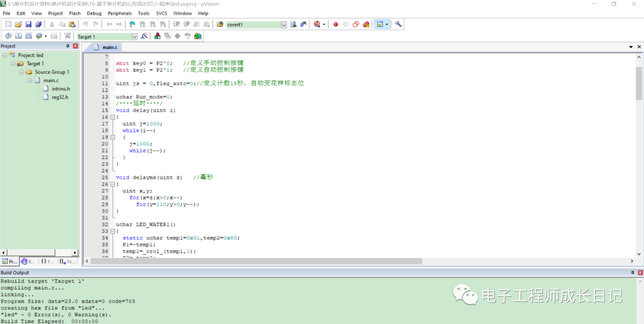Toggle the bookmark flag icon
644x324 pixels.
132,24
